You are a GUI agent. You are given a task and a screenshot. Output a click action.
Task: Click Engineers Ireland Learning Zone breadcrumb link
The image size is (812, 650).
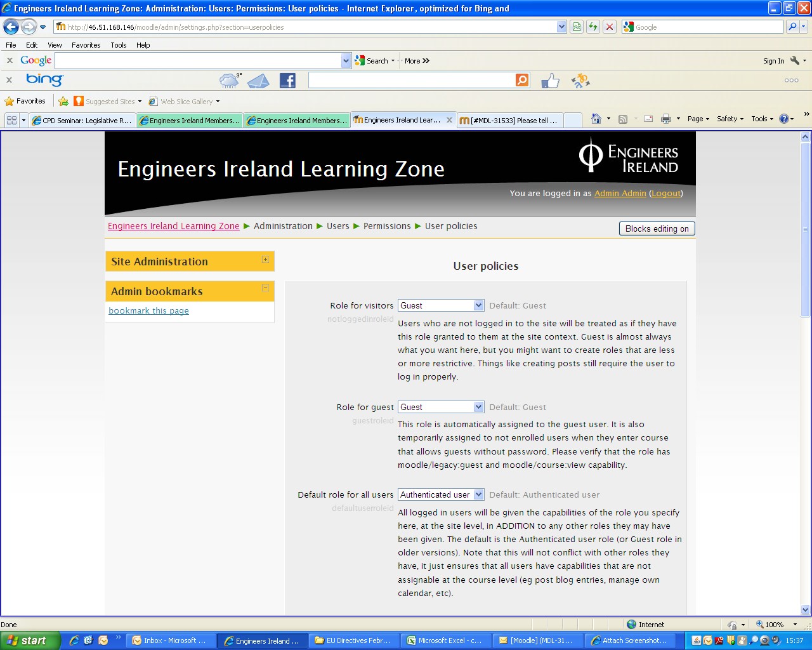173,226
